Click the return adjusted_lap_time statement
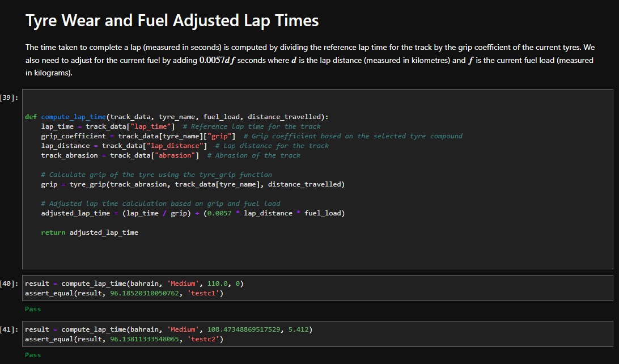The width and height of the screenshot is (619, 364). [90, 232]
